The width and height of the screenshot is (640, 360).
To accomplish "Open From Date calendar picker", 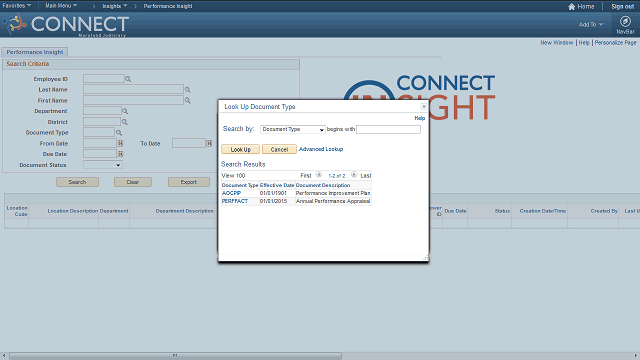I will click(120, 143).
